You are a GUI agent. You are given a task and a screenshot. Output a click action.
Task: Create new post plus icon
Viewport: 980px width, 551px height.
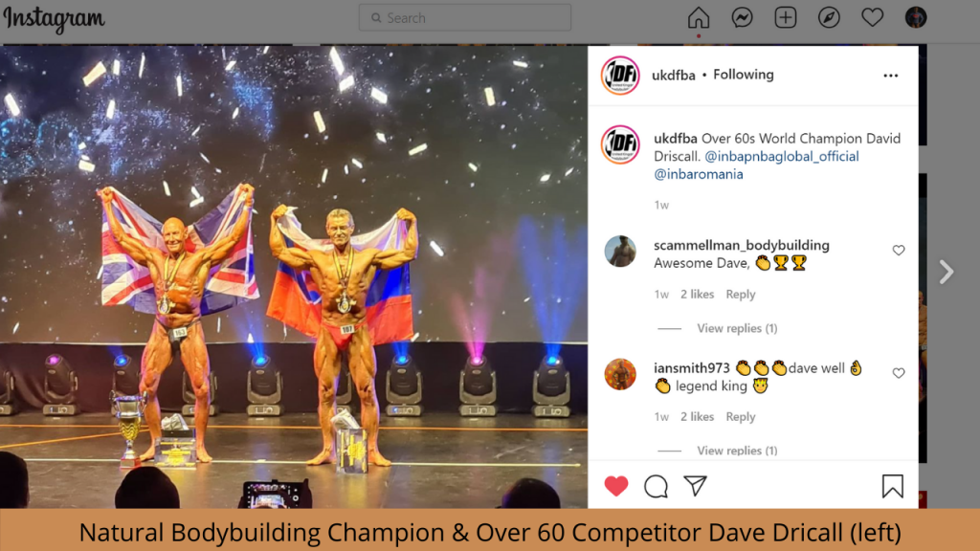[785, 17]
